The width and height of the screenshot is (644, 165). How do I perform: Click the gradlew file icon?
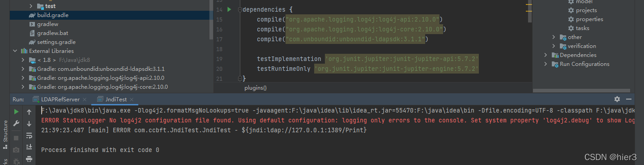click(x=32, y=24)
